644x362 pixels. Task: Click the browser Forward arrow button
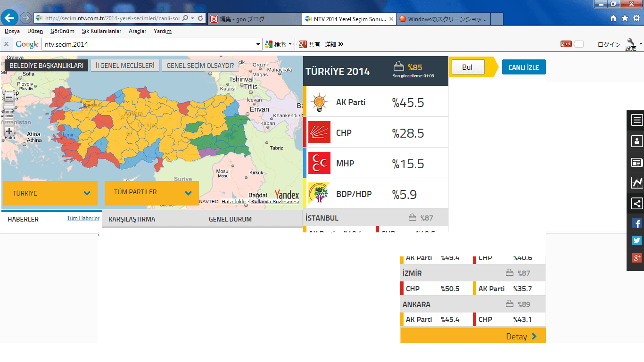click(x=26, y=18)
